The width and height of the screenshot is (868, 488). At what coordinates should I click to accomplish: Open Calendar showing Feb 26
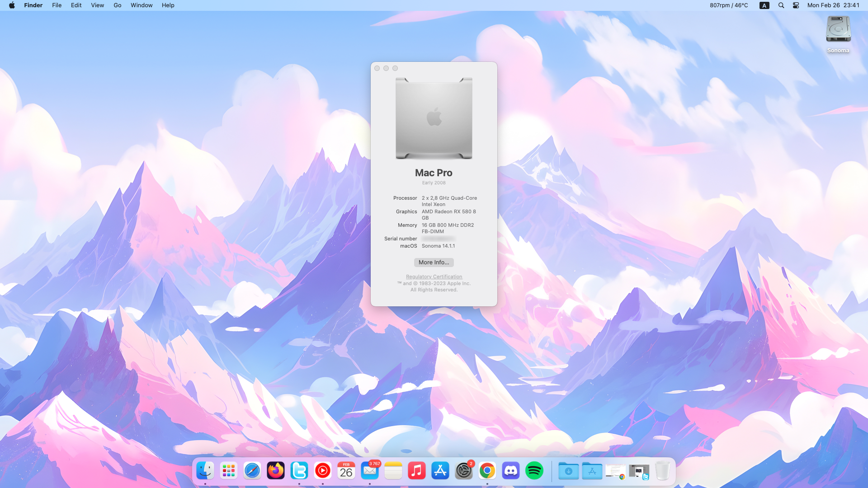click(x=346, y=471)
